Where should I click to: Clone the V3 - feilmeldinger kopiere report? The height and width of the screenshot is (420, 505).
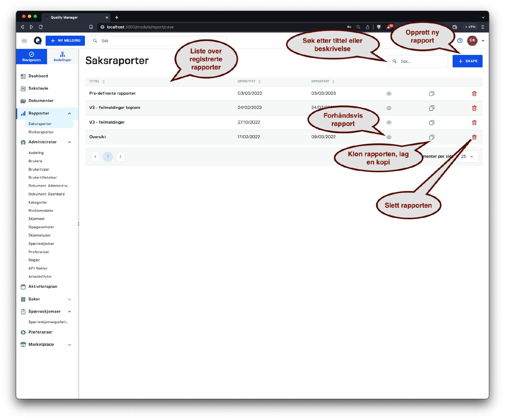pos(431,108)
